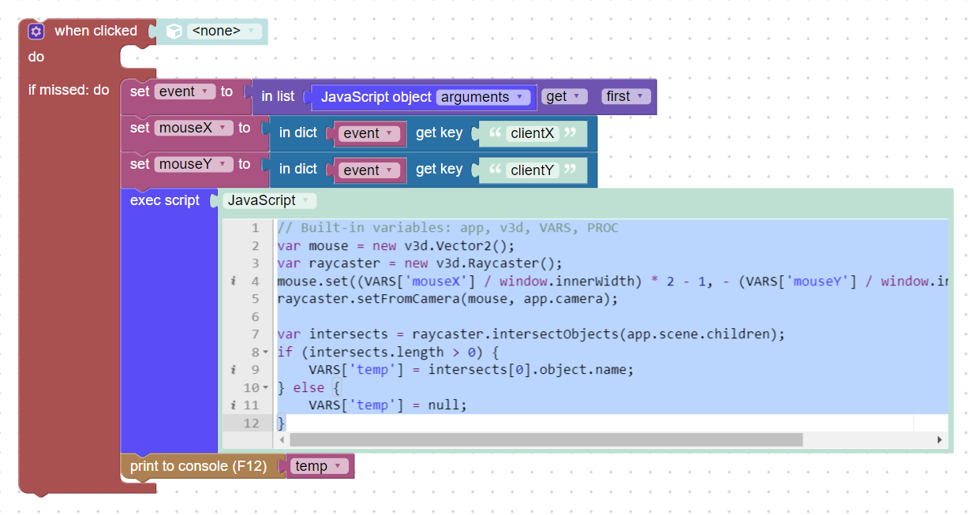Click the info marker on line 4

click(234, 281)
